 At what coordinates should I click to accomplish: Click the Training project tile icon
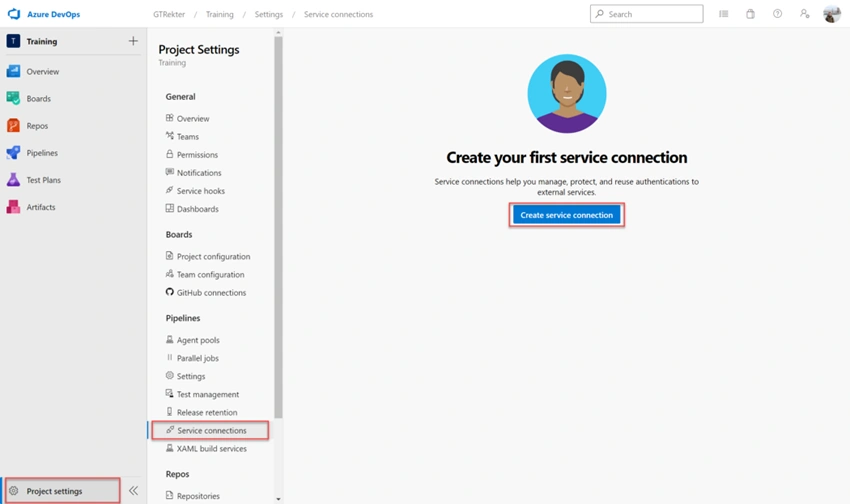14,41
